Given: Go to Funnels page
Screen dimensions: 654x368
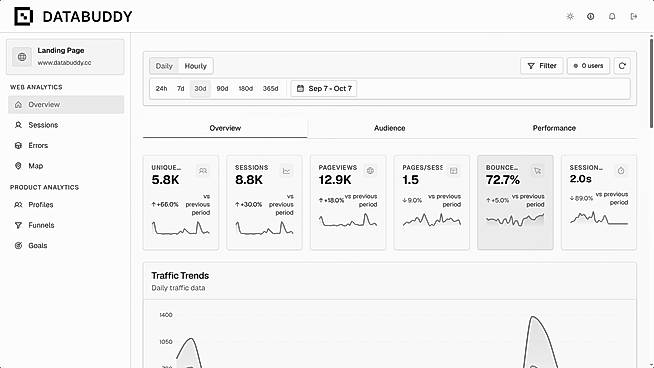Looking at the screenshot, I should tap(66, 225).
